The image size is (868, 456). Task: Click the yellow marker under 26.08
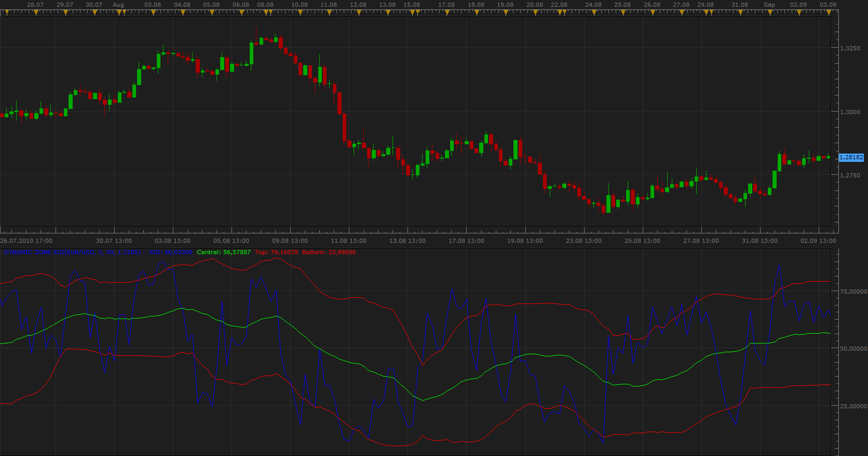pyautogui.click(x=653, y=12)
